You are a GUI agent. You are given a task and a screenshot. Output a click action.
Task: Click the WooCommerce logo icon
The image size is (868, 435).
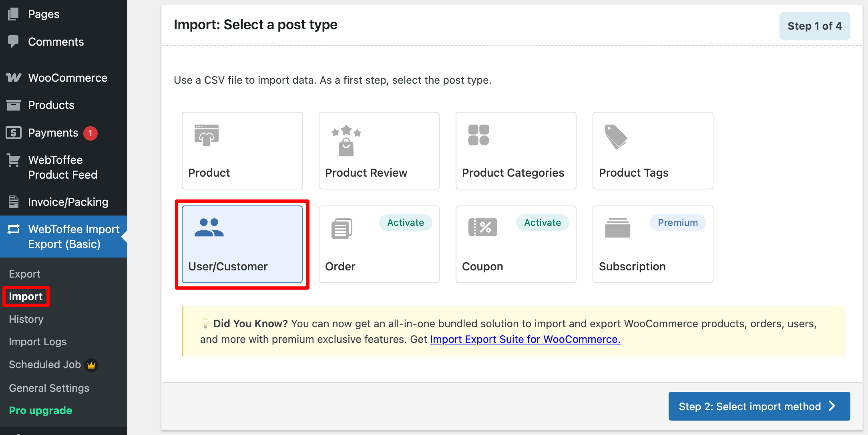(x=14, y=78)
